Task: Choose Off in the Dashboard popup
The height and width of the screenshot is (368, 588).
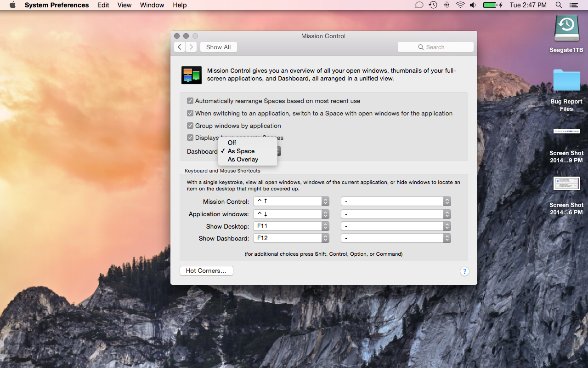Action: [x=248, y=143]
